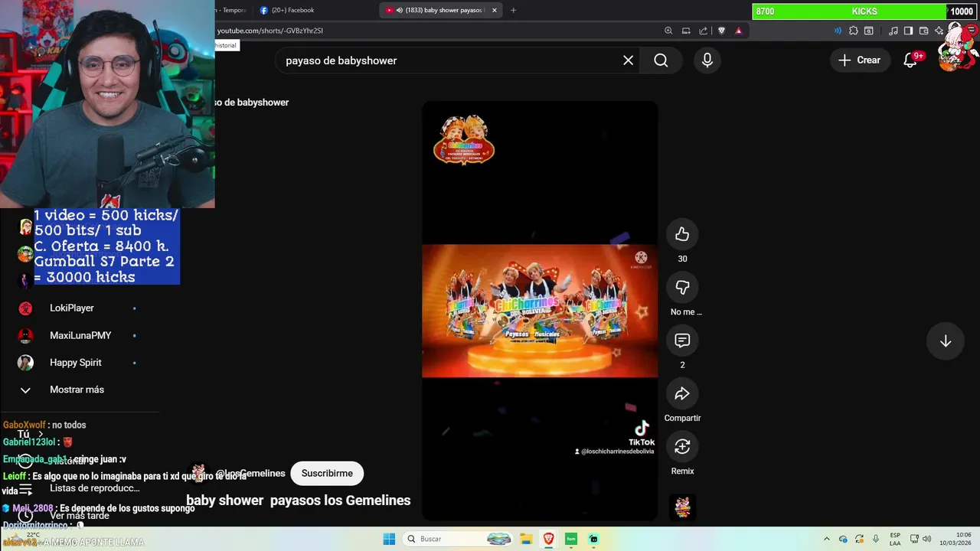Image resolution: width=980 pixels, height=551 pixels.
Task: Open the notifications bell
Action: coord(910,60)
